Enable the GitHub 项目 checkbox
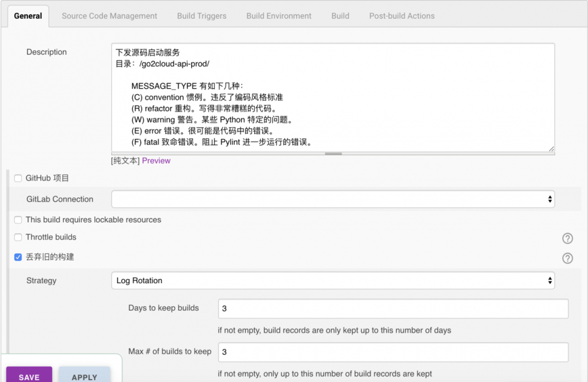 [x=18, y=178]
